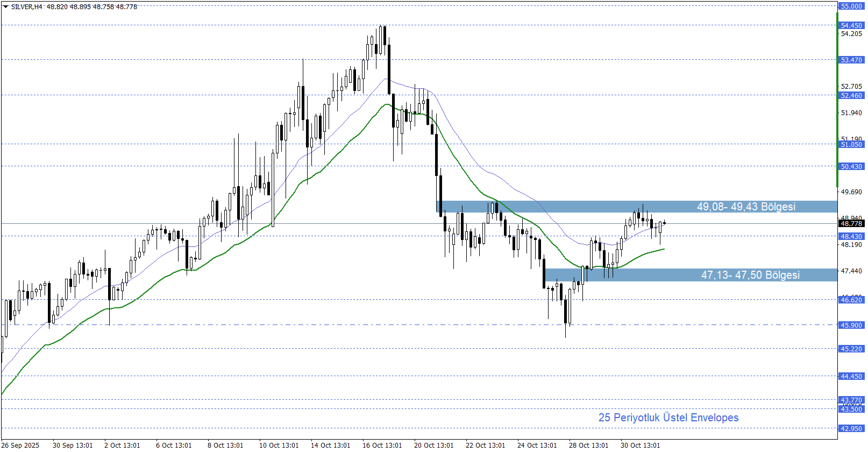The height and width of the screenshot is (452, 868).
Task: Select the 45.900 price level tag
Action: tap(851, 325)
